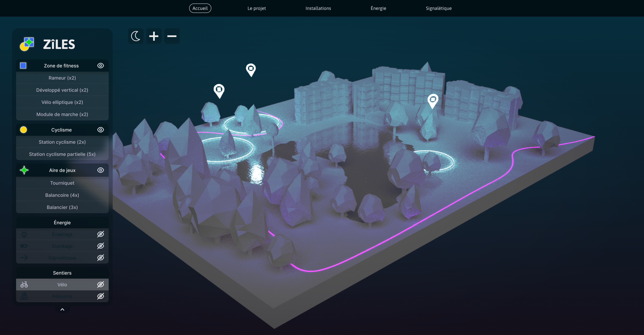Click the yellow Cyclisme color circle
Image resolution: width=644 pixels, height=335 pixels.
pos(24,130)
